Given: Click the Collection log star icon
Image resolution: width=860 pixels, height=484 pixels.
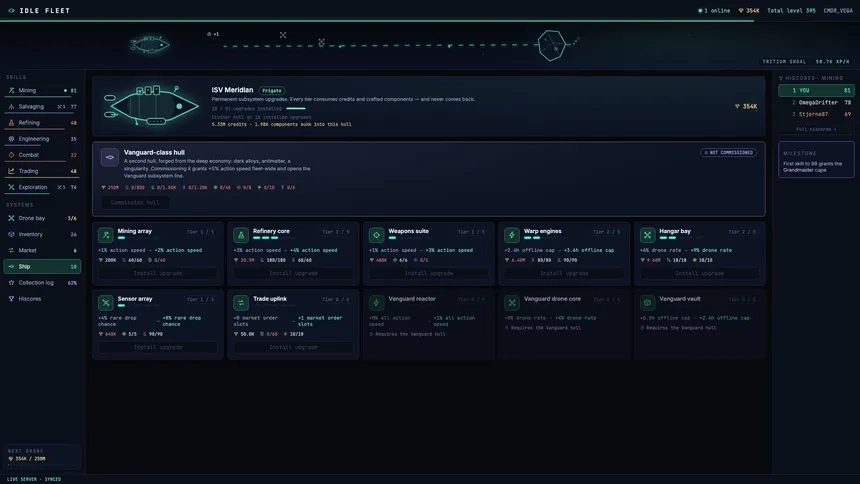Looking at the screenshot, I should click(12, 283).
